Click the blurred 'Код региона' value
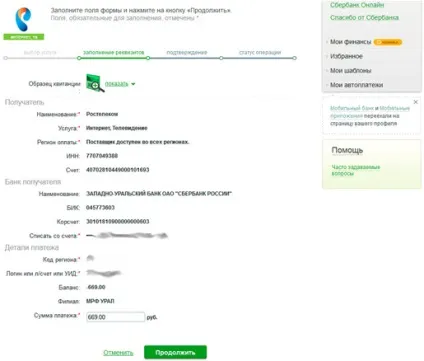This screenshot has width=424, height=361. pos(90,258)
